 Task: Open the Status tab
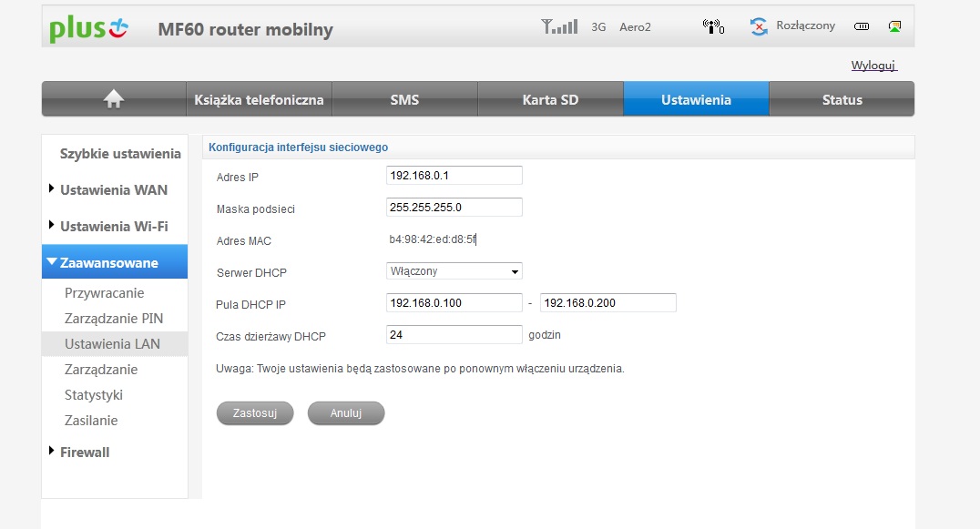(x=842, y=100)
